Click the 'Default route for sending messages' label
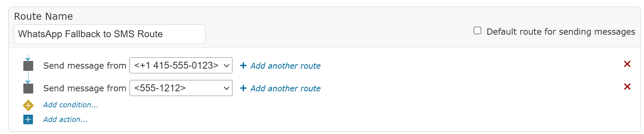Image resolution: width=644 pixels, height=134 pixels. (561, 32)
